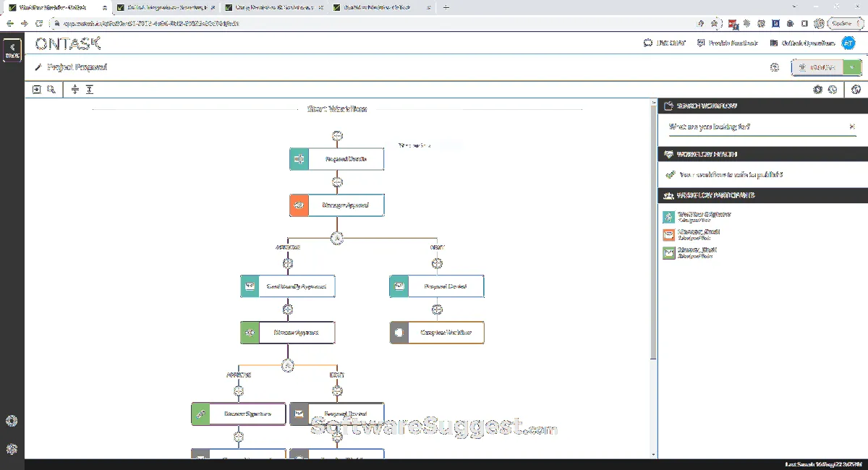Click the clock history icon in toolbar
The width and height of the screenshot is (868, 470).
pos(833,90)
